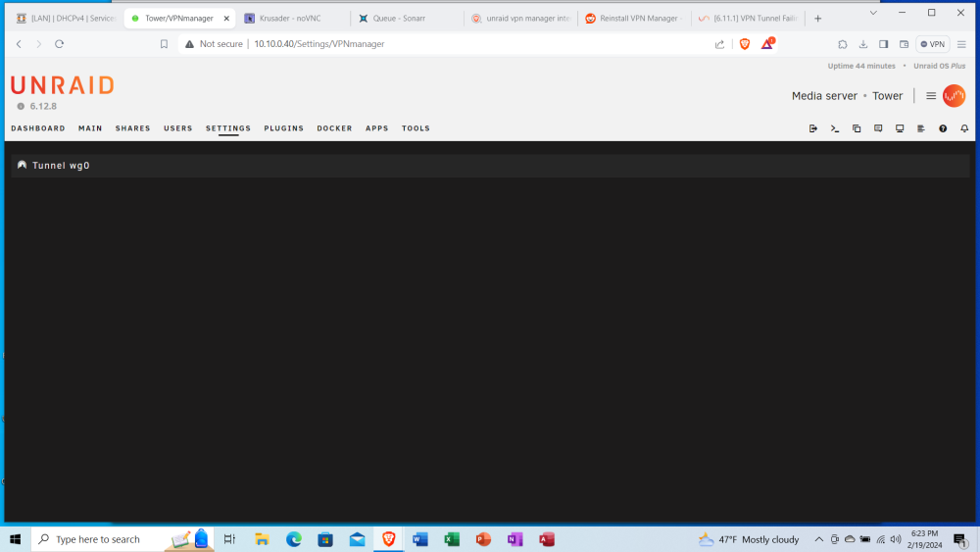
Task: Open PowerPoint from taskbar
Action: coord(483,539)
